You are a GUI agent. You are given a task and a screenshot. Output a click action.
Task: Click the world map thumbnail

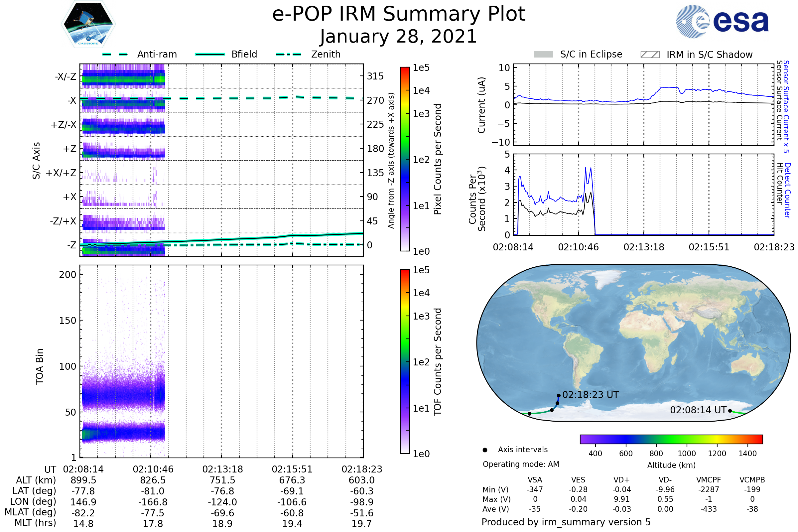click(634, 343)
